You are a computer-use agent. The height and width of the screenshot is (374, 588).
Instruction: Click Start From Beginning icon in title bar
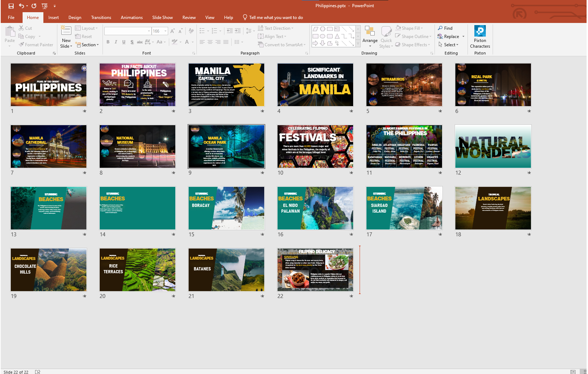(x=44, y=6)
